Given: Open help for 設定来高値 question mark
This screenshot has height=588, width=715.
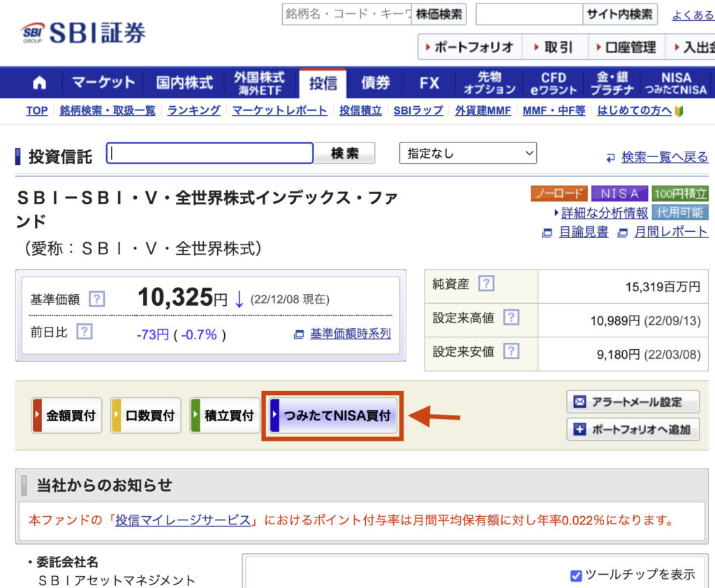Looking at the screenshot, I should coord(511,317).
